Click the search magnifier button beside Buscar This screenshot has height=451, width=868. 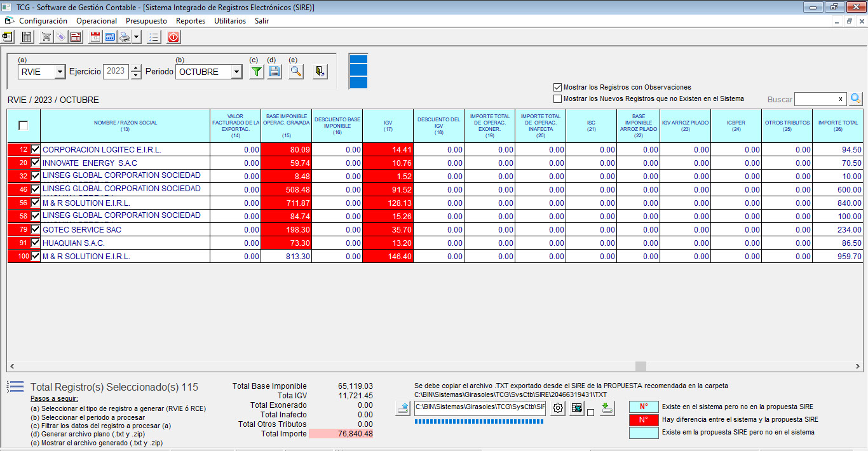coord(856,99)
